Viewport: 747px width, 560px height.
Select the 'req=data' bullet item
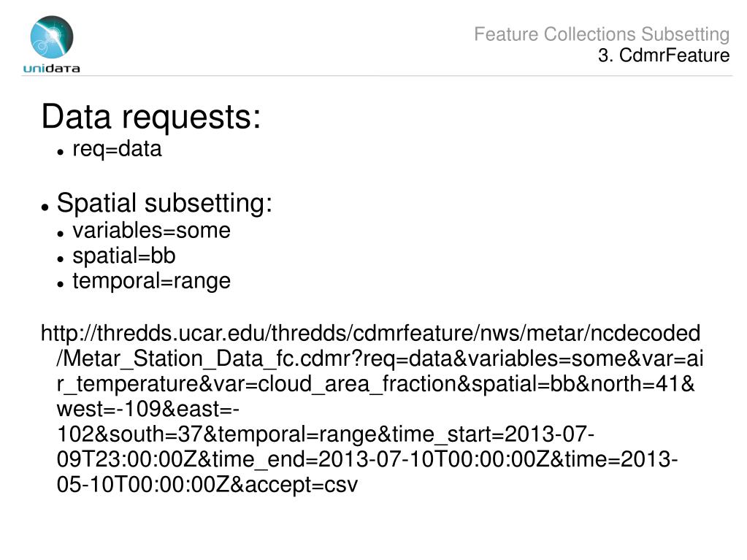click(117, 148)
